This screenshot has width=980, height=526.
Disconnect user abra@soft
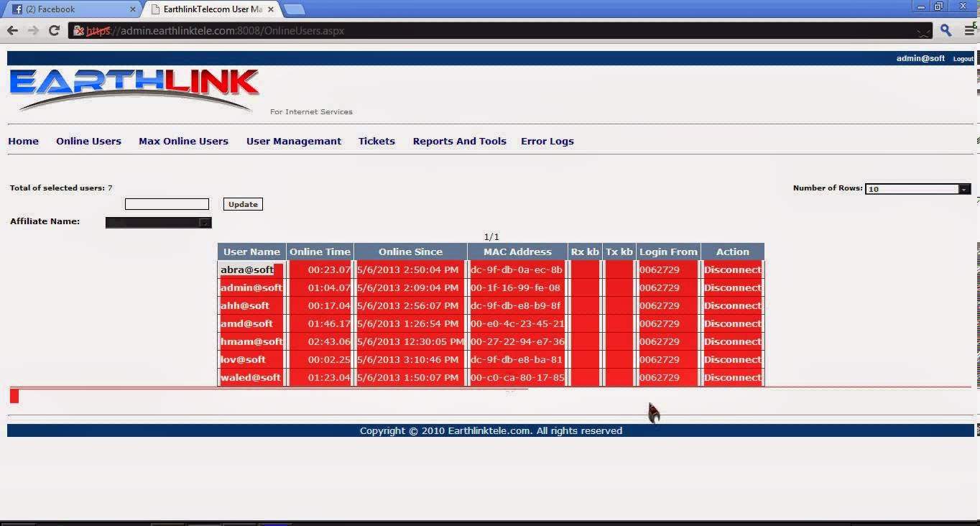tap(732, 269)
